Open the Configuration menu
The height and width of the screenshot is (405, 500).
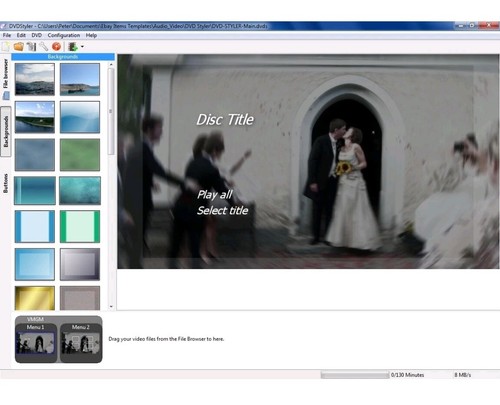[x=64, y=35]
